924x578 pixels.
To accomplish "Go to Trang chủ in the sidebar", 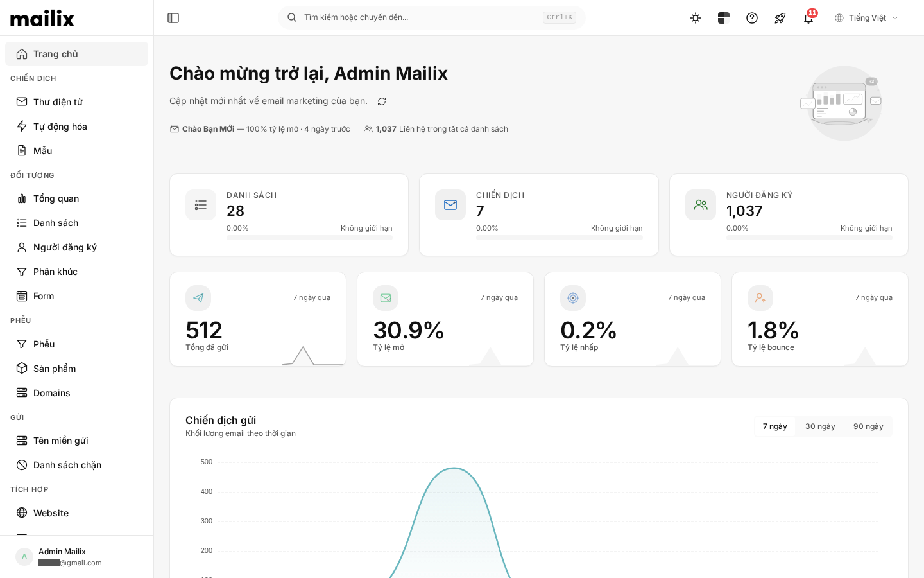I will pyautogui.click(x=76, y=54).
